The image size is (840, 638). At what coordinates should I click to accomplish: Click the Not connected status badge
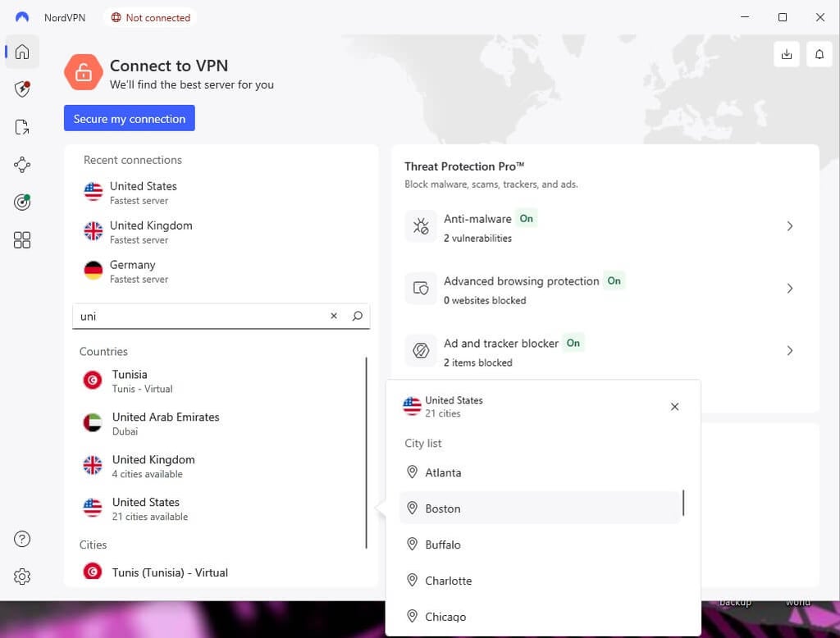coord(151,18)
